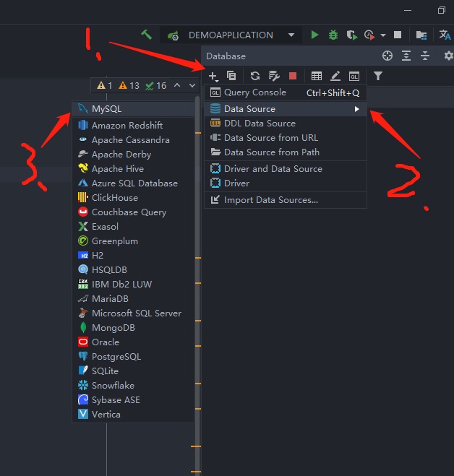
Task: Select HSQLDB data source
Action: click(x=134, y=270)
